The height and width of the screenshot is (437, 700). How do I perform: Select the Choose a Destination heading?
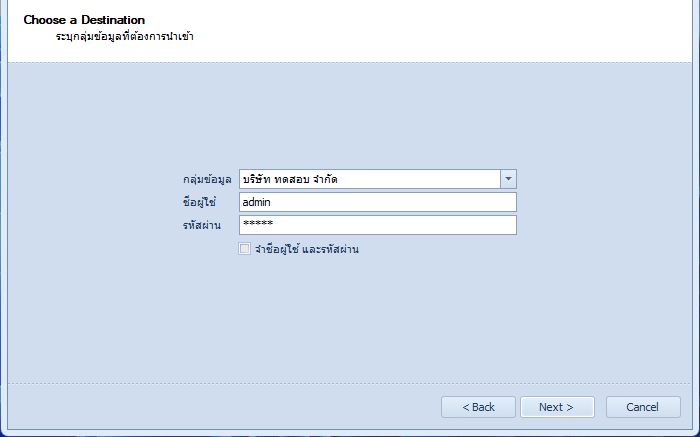[84, 20]
